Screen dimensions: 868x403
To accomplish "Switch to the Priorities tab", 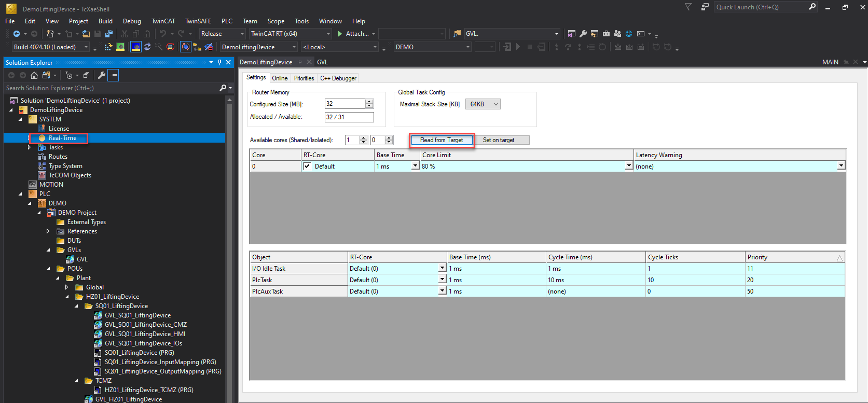I will [x=304, y=78].
